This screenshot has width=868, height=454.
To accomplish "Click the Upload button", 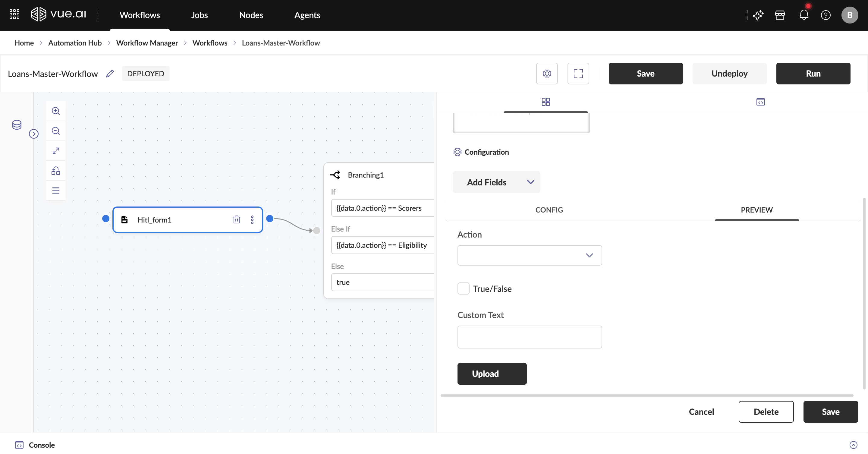I will 492,374.
